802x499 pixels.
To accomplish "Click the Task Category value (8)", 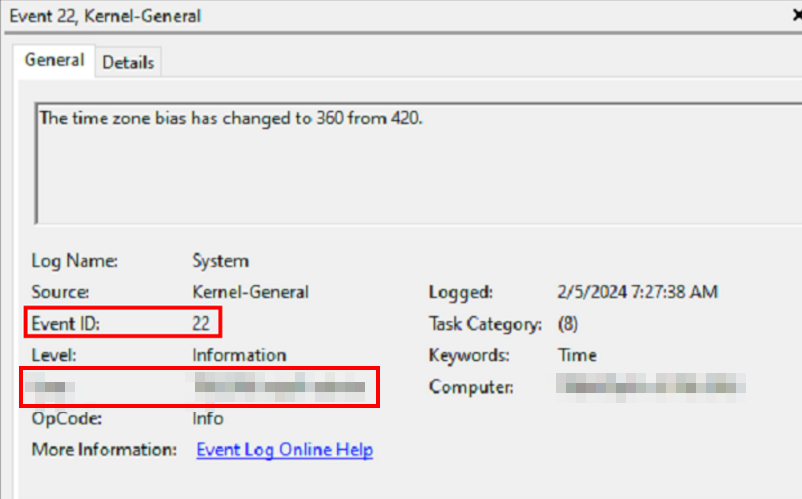I will pos(568,324).
